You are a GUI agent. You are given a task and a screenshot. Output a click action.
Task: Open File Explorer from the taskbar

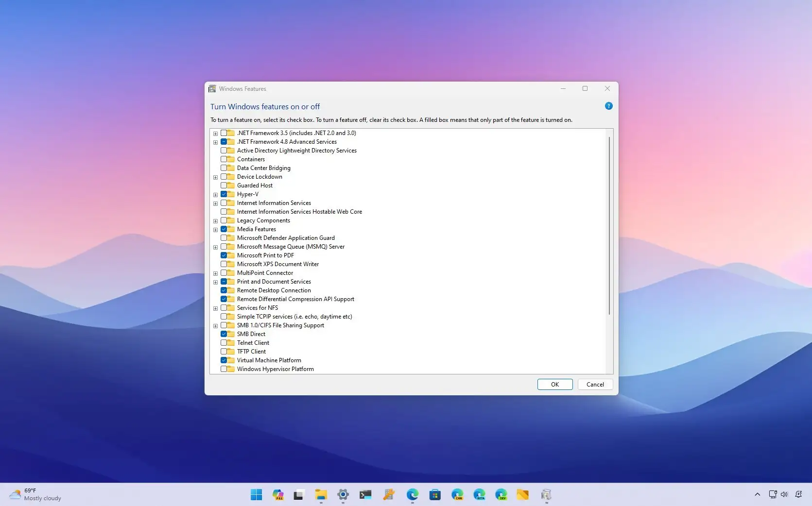pos(321,495)
